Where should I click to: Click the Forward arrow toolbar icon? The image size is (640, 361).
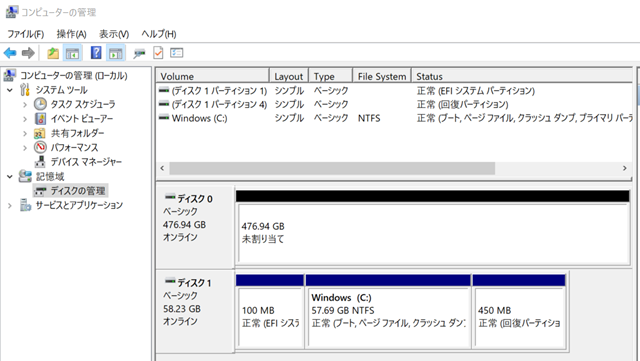(28, 53)
